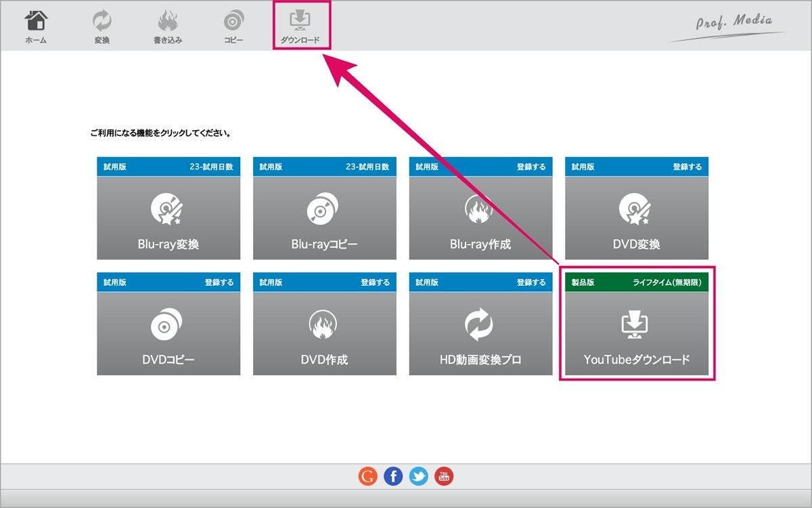This screenshot has height=508, width=812.
Task: Open the YouTube icon in footer
Action: (x=445, y=476)
